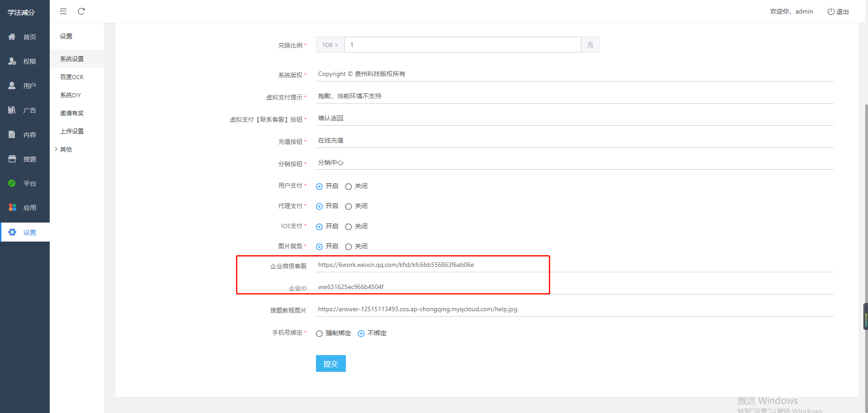Toggle the sidebar collapse icon
This screenshot has height=413, width=868.
pyautogui.click(x=63, y=11)
